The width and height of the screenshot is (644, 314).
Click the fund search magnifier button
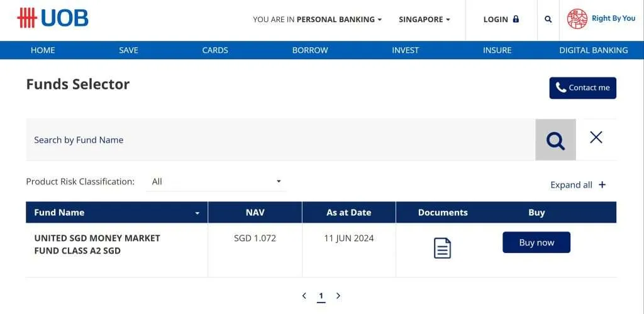555,140
